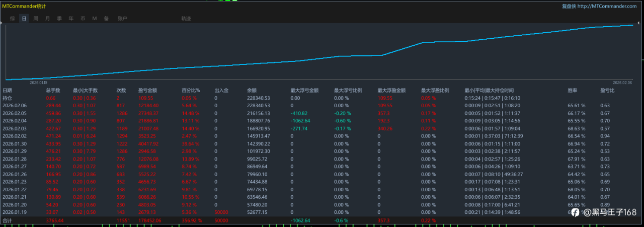644x227 pixels.
Task: Open the http://MTCommander.com link
Action: tap(607, 6)
